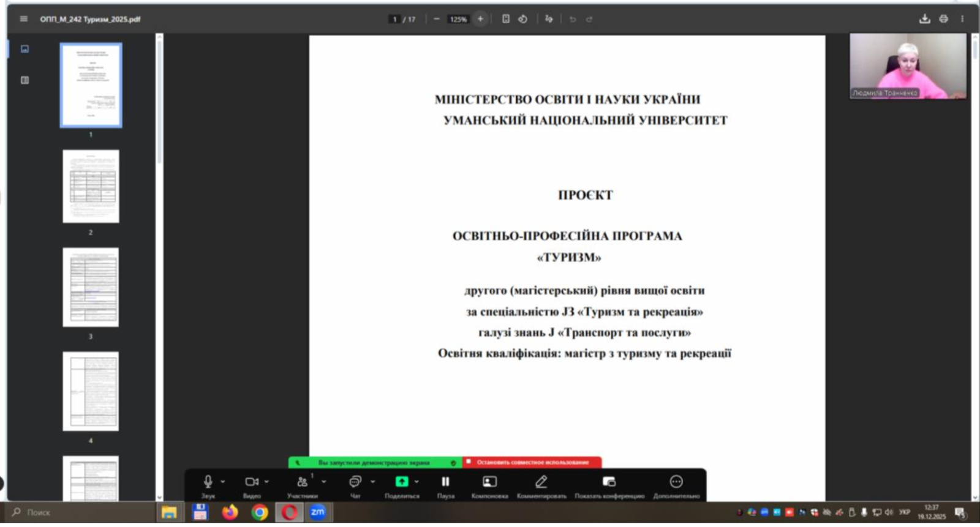Print the PDF document
The image size is (980, 527).
click(x=943, y=19)
